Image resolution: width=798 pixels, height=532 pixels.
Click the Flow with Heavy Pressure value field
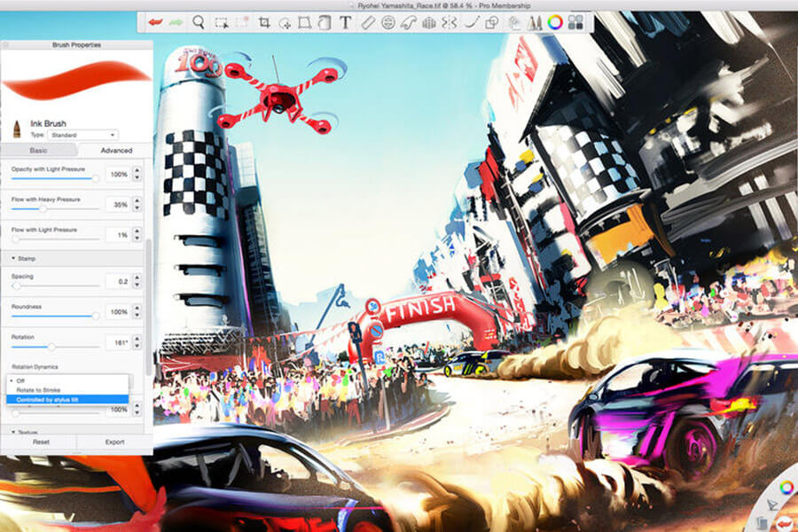pyautogui.click(x=118, y=204)
